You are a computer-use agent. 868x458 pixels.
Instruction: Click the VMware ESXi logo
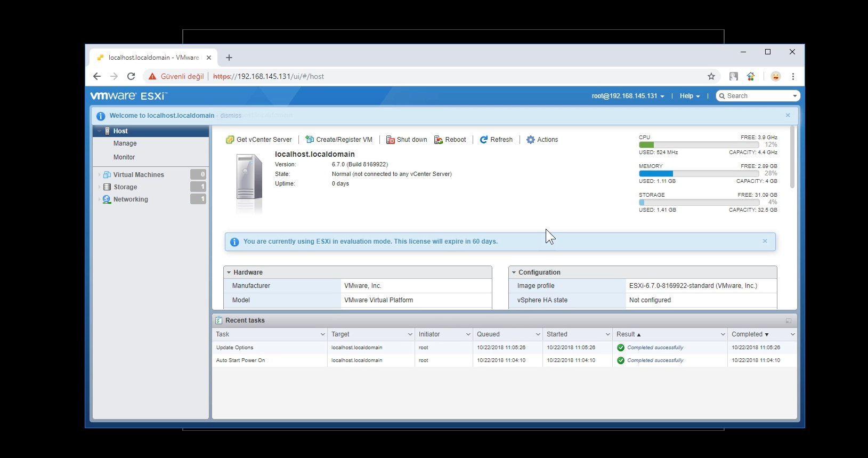pyautogui.click(x=129, y=96)
